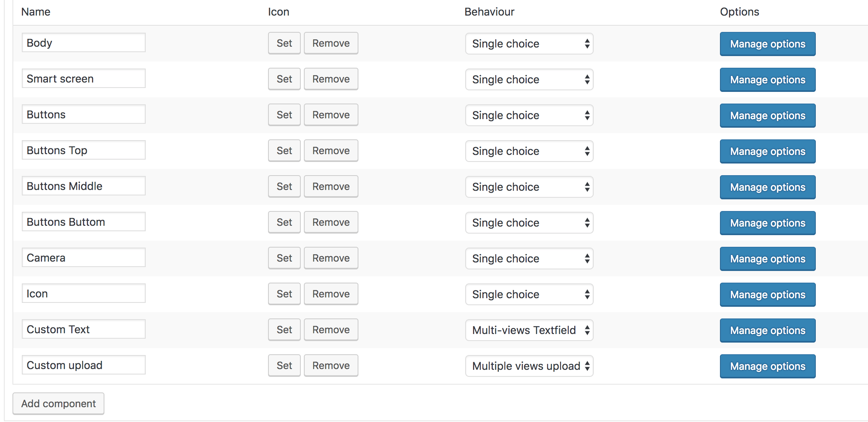This screenshot has width=868, height=422.
Task: Open the Body behaviour dropdown
Action: point(529,44)
